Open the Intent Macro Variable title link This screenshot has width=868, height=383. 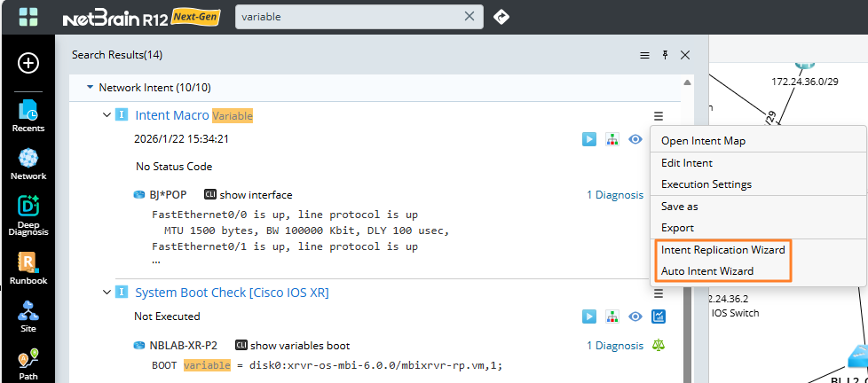[x=193, y=115]
